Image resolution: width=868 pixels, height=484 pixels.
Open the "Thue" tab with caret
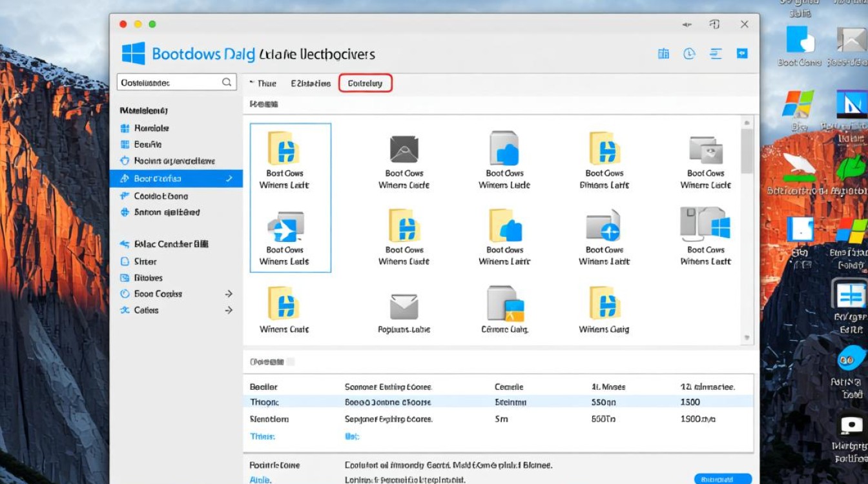(263, 83)
